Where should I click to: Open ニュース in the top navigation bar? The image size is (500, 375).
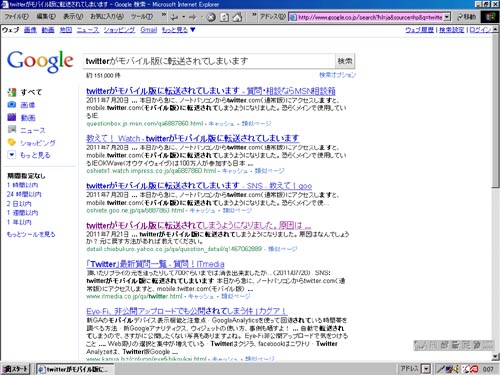click(x=88, y=30)
